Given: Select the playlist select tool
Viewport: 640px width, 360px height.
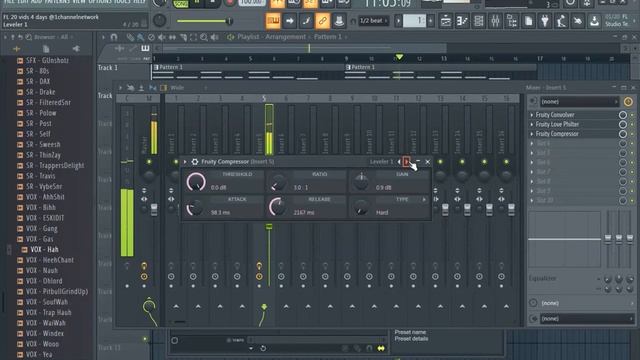Looking at the screenshot, I should click(x=193, y=38).
